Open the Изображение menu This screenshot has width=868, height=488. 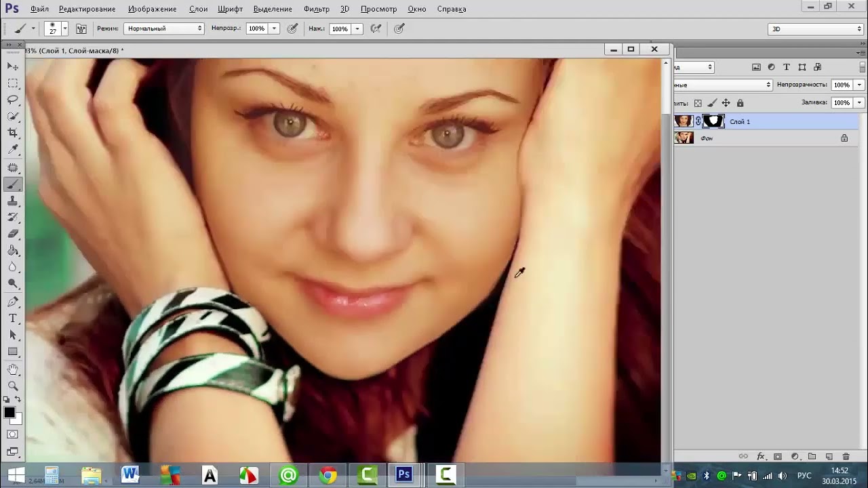tap(152, 9)
